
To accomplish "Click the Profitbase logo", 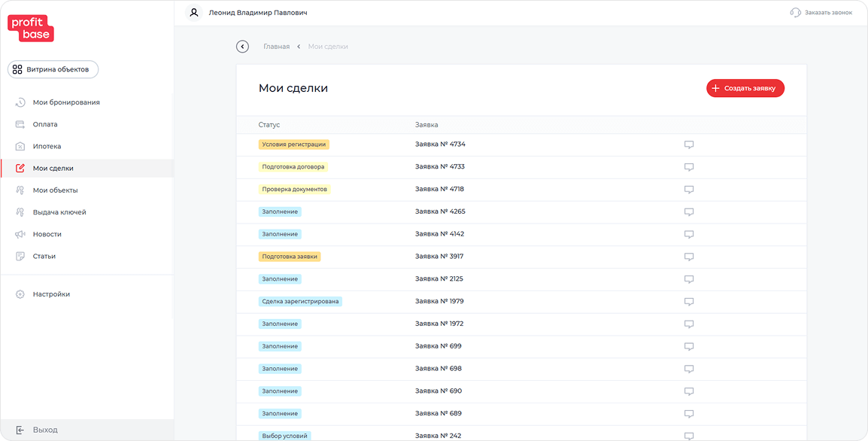I will tap(30, 29).
